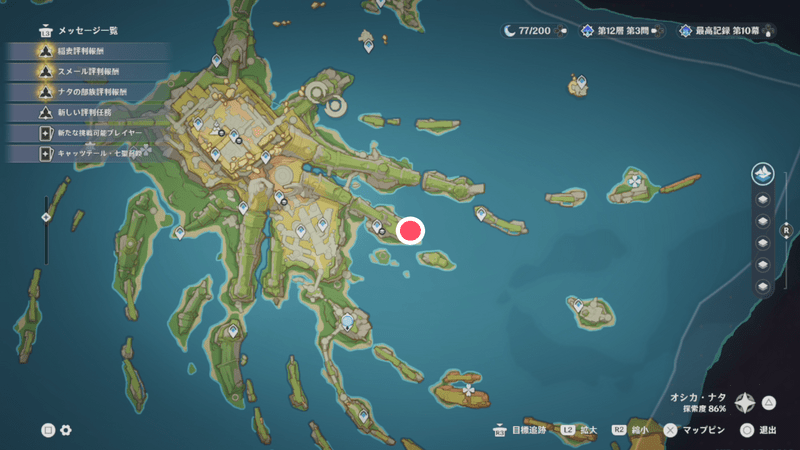Image resolution: width=800 pixels, height=450 pixels.
Task: Select the second map layer button
Action: 763,198
